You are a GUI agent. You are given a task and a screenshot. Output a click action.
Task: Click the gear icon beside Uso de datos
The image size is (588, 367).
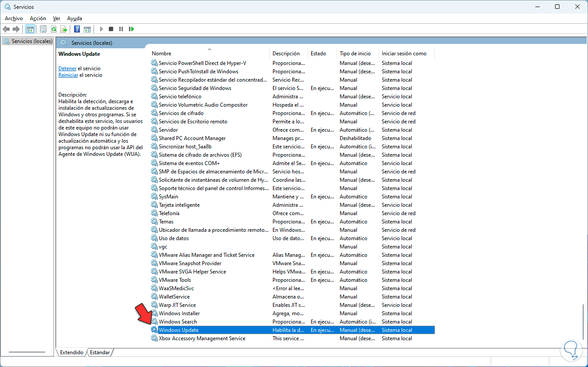tap(154, 238)
